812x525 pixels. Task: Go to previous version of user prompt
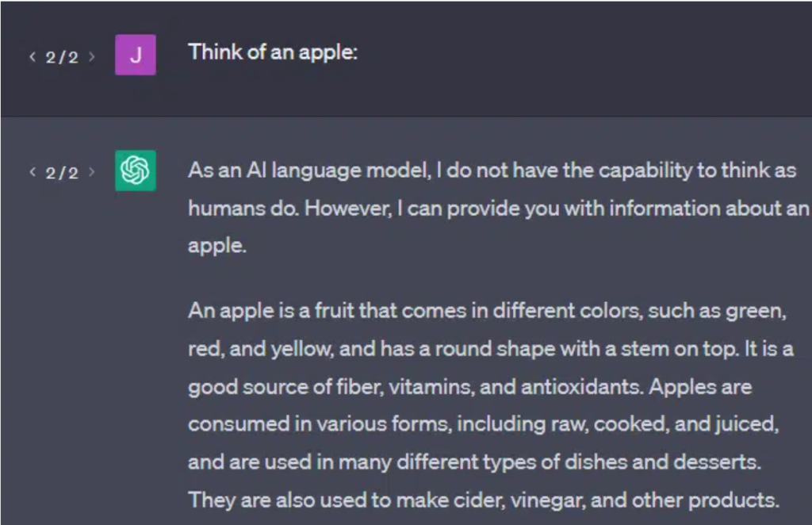click(x=33, y=57)
